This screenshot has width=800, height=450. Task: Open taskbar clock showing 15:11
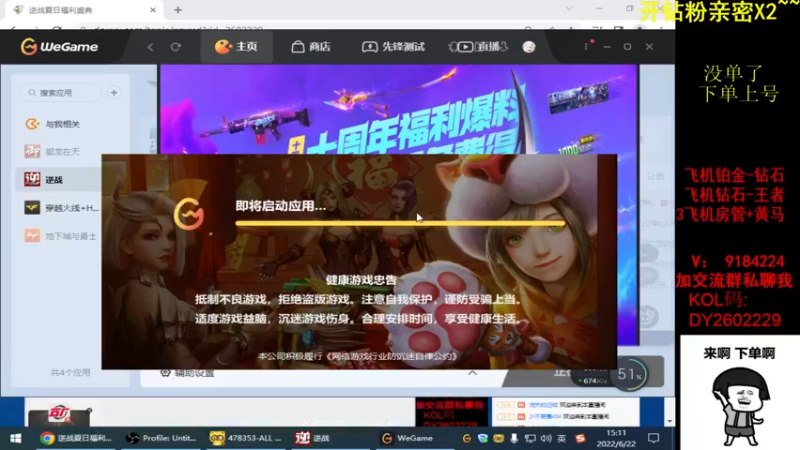click(616, 438)
